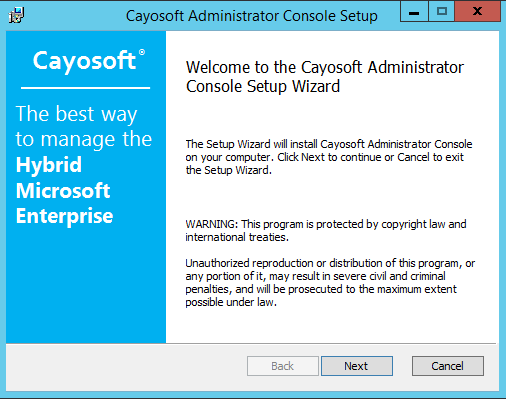Viewport: 506px width, 399px height.
Task: Click the title bar text Cayosoft Administrator Console Setup
Action: (x=252, y=16)
